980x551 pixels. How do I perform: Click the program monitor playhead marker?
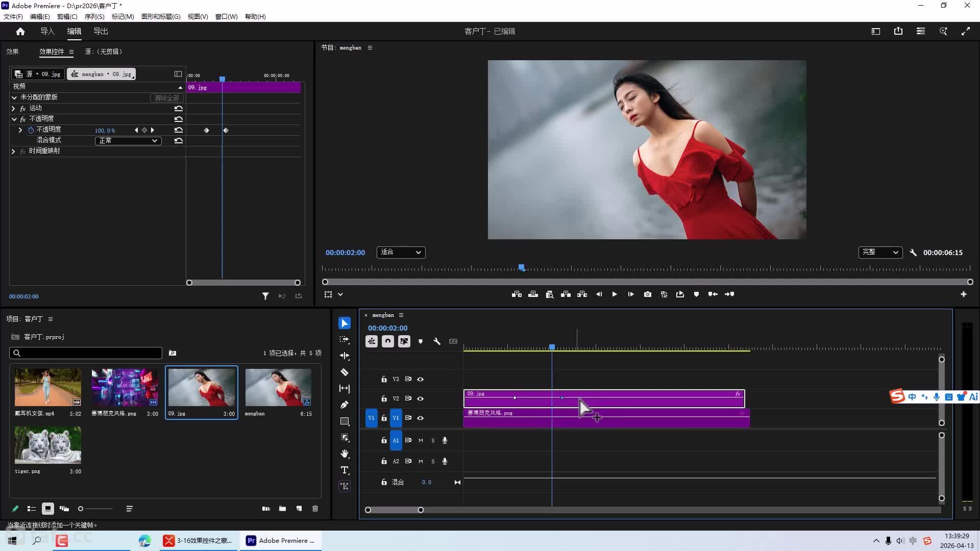[x=521, y=267]
